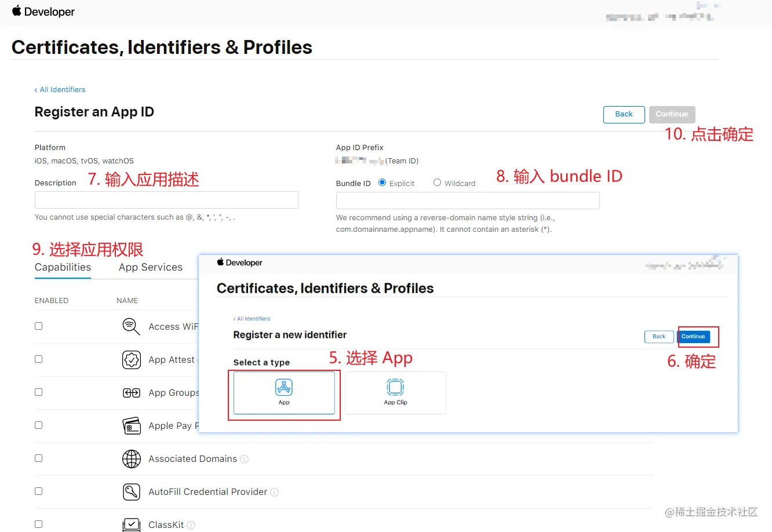Viewport: 772px width, 532px height.
Task: Click the AutoFill Credential Provider name
Action: pos(208,492)
